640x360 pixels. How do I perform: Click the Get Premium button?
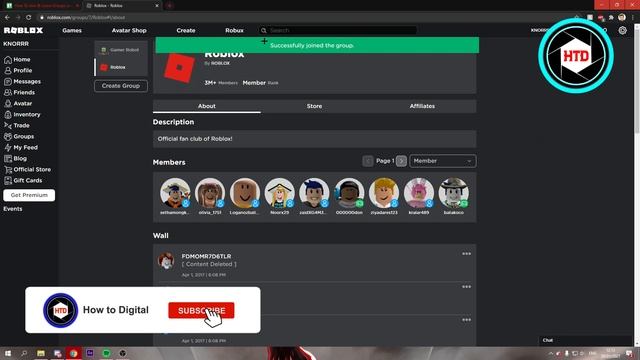click(29, 196)
